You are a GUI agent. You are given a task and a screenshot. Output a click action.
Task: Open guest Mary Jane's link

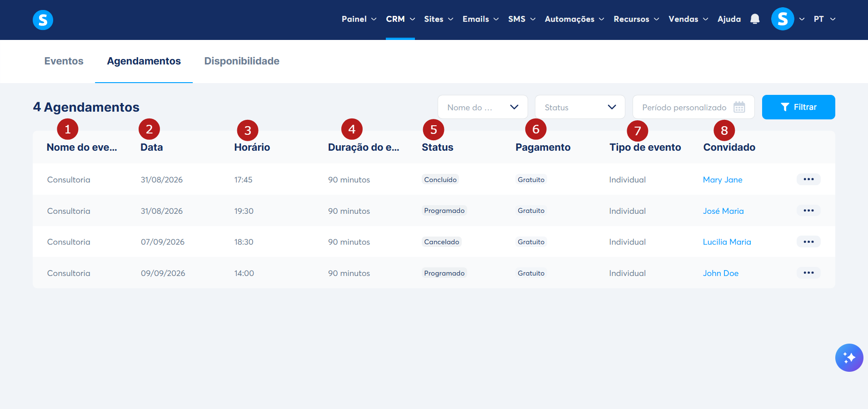[723, 180]
